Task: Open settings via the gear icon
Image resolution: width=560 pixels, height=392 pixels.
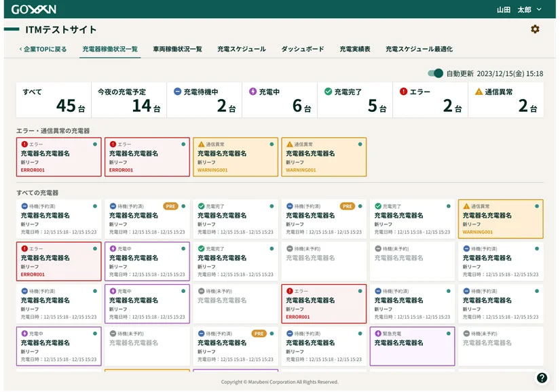Action: (x=535, y=29)
